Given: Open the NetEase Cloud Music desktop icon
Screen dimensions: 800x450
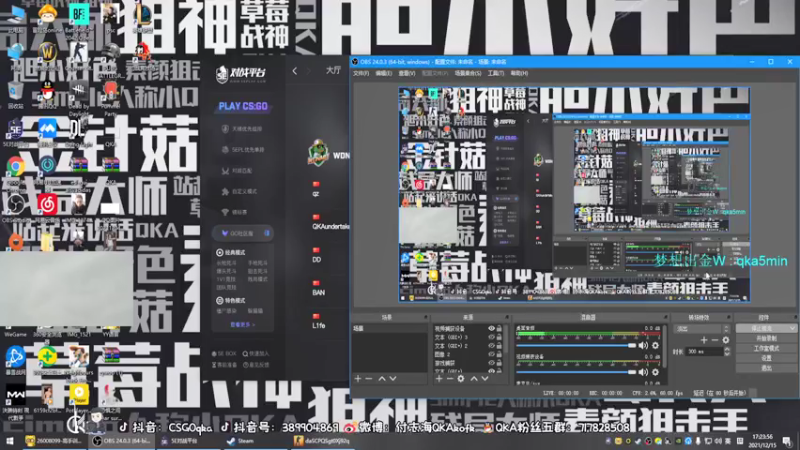Looking at the screenshot, I should coord(47,205).
